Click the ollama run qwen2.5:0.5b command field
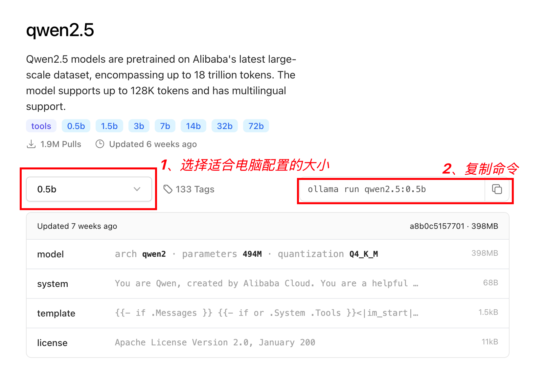 [x=392, y=189]
